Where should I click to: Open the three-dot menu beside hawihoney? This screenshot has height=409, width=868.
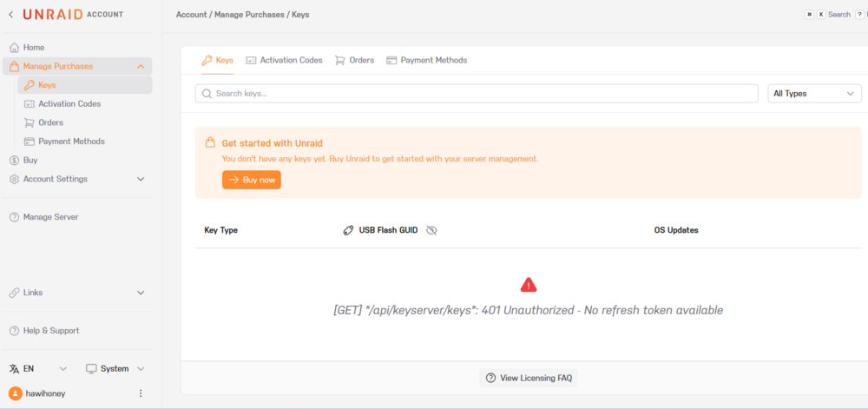tap(141, 393)
